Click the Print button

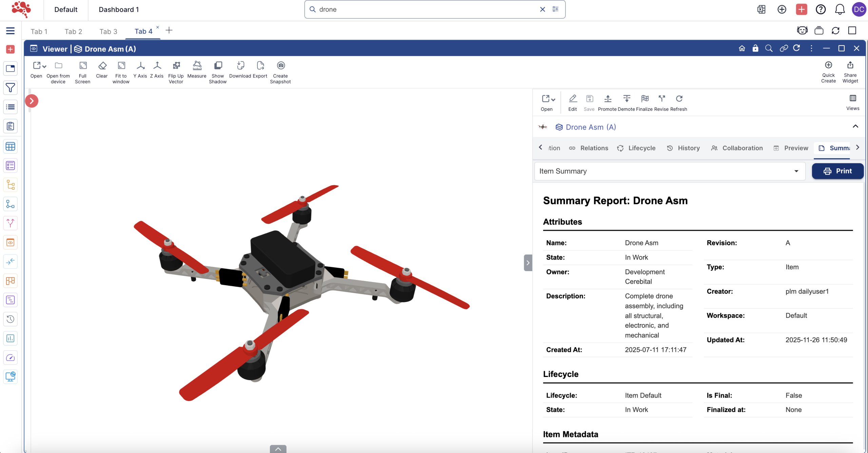tap(837, 171)
